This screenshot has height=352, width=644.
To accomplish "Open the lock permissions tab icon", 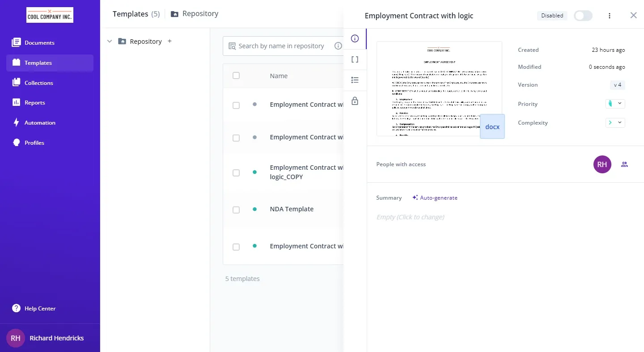I will pos(355,101).
